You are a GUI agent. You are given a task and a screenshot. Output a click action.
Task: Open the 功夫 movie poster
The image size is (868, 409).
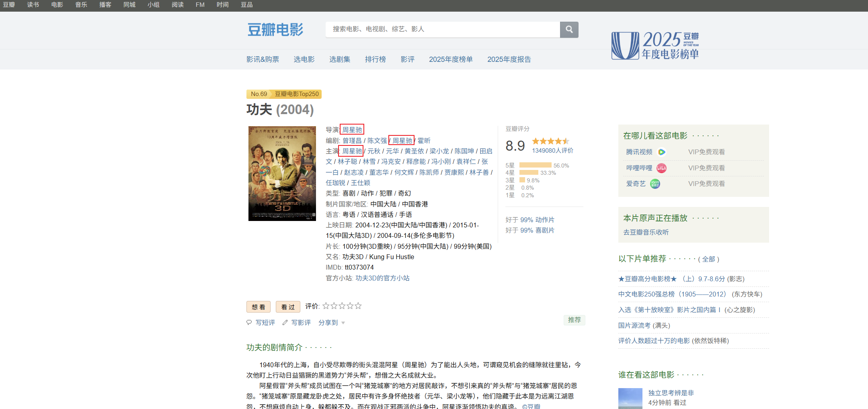point(282,174)
